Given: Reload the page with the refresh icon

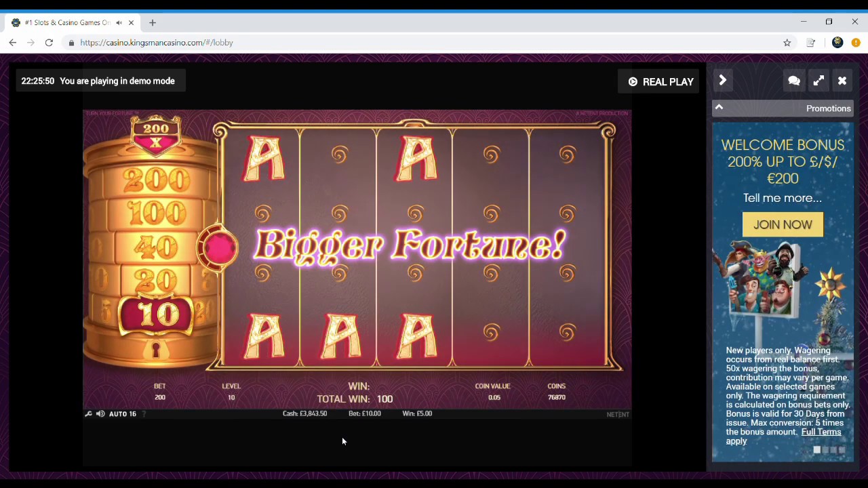Looking at the screenshot, I should 49,43.
